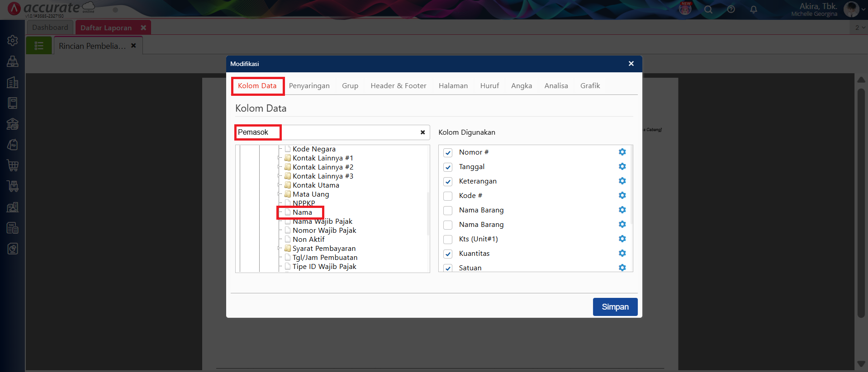Open the notifications bell in the header
Viewport: 868px width, 372px height.
tap(753, 9)
